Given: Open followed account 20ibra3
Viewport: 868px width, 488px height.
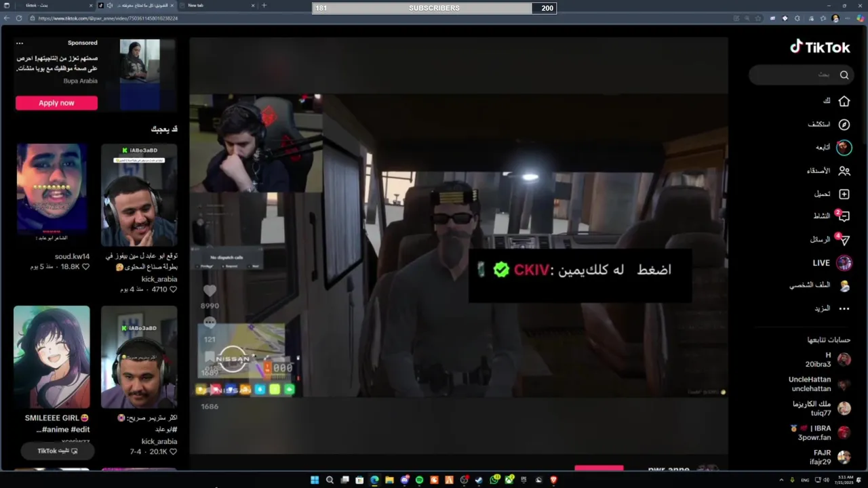Looking at the screenshot, I should (827, 360).
